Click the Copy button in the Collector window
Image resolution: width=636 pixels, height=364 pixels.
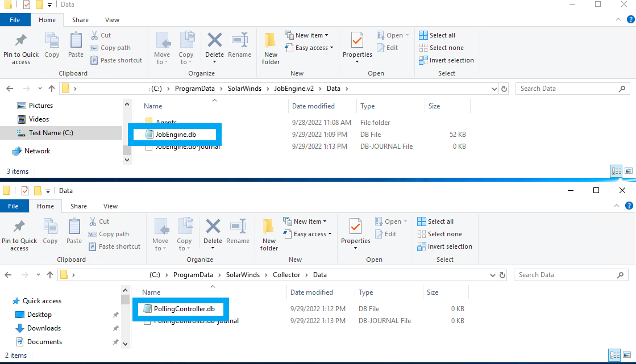pyautogui.click(x=50, y=232)
